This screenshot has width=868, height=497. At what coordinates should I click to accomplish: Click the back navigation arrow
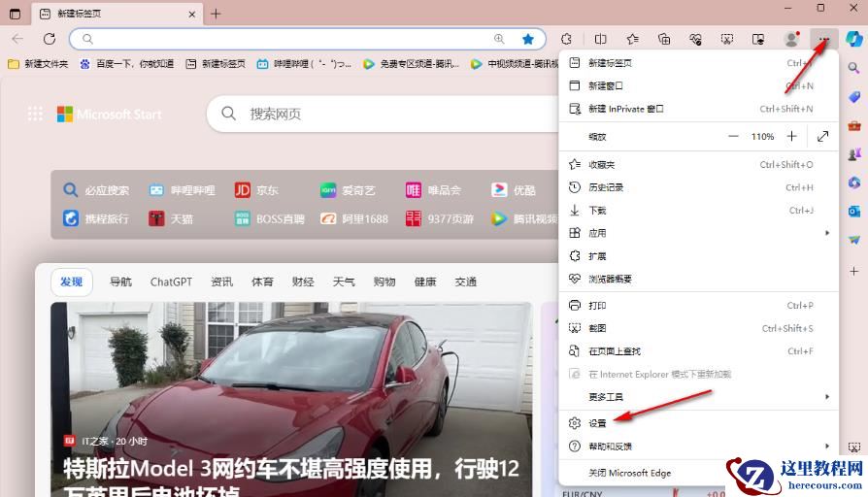tap(17, 39)
